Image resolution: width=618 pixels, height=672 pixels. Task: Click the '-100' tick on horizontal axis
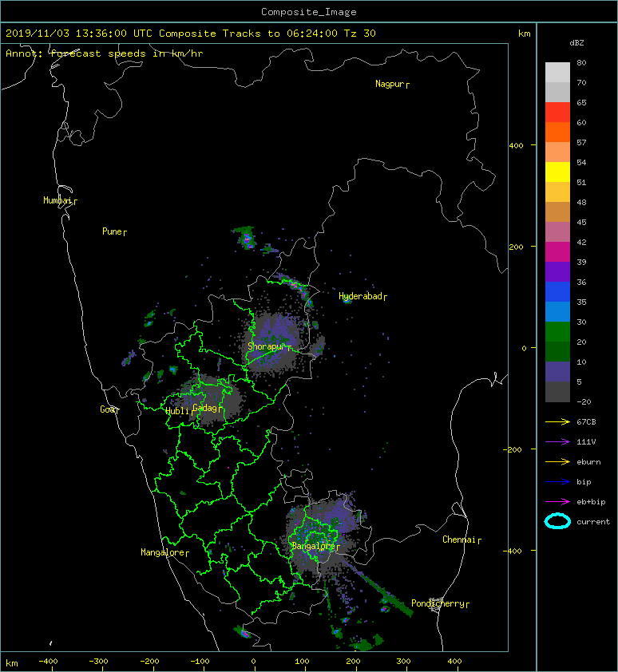(200, 662)
